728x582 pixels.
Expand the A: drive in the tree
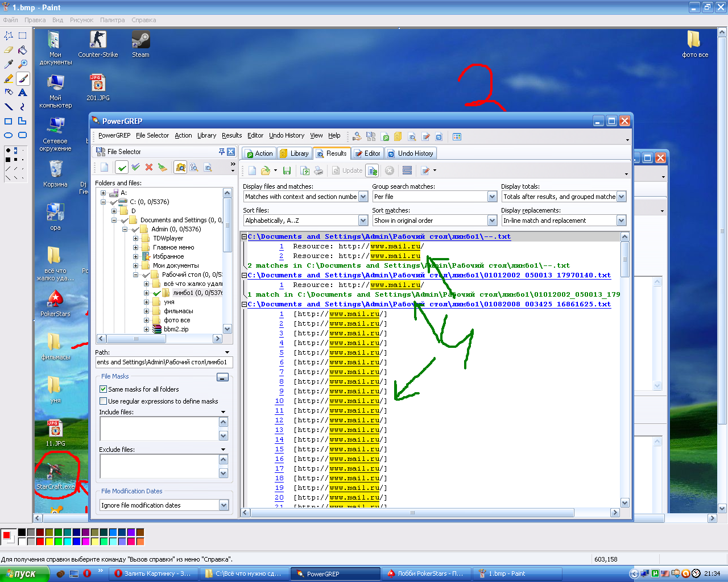point(104,193)
